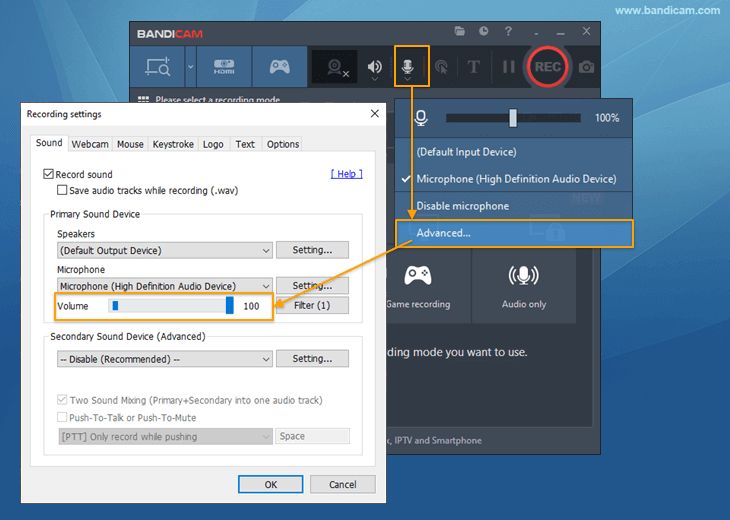Minimize the Bandicam window
This screenshot has height=520, width=730.
point(561,33)
